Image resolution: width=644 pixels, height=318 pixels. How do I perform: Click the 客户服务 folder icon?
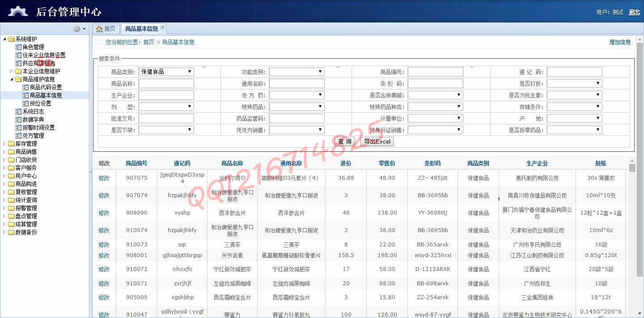[x=11, y=168]
